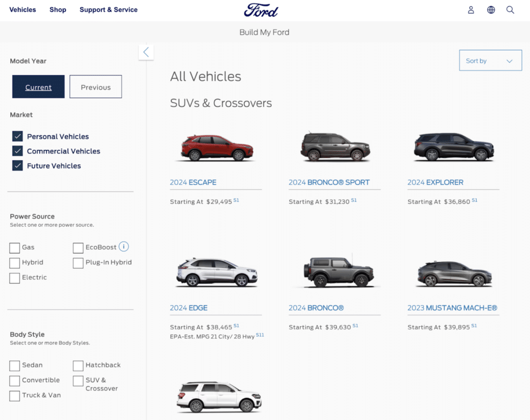Collapse the filter sidebar with the chevron
530x420 pixels.
coord(146,52)
